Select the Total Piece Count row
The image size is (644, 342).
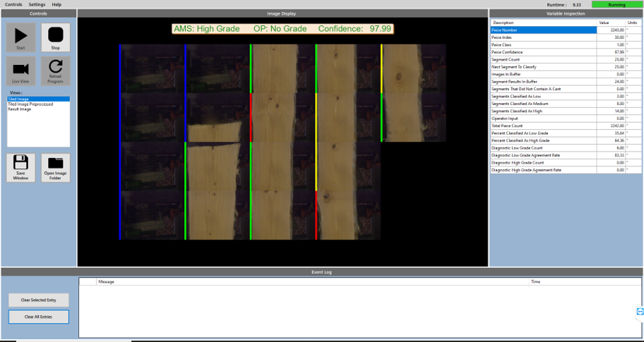pyautogui.click(x=566, y=126)
